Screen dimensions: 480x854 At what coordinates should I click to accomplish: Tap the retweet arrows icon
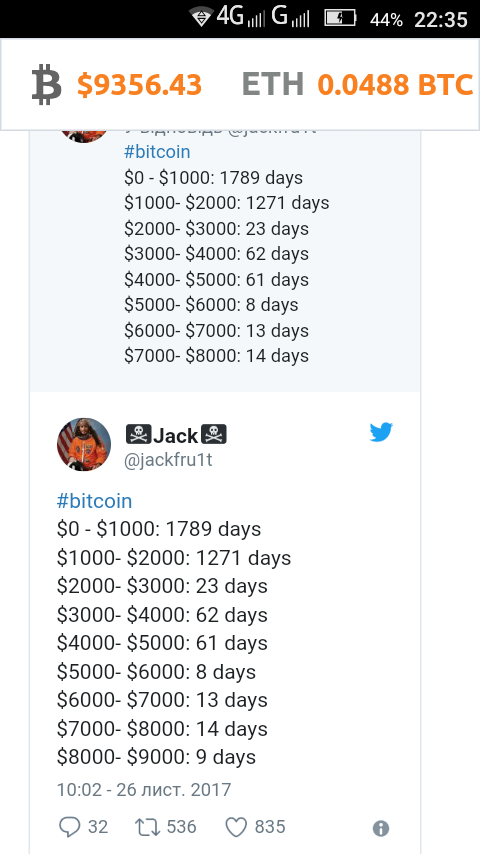click(148, 827)
